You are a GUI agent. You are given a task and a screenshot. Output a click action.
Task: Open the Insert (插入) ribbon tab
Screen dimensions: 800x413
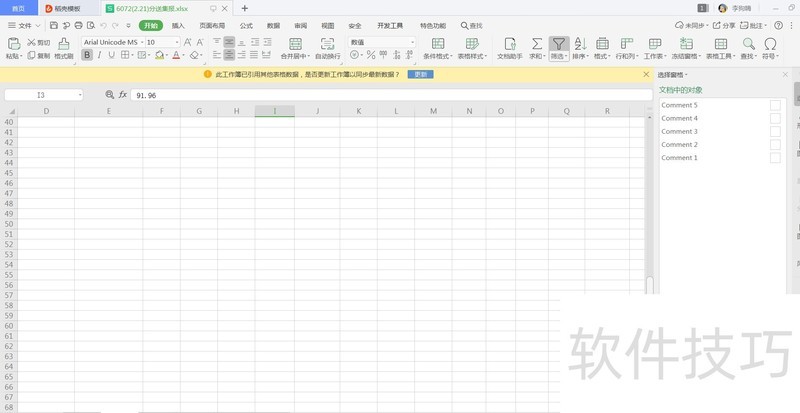(x=178, y=26)
